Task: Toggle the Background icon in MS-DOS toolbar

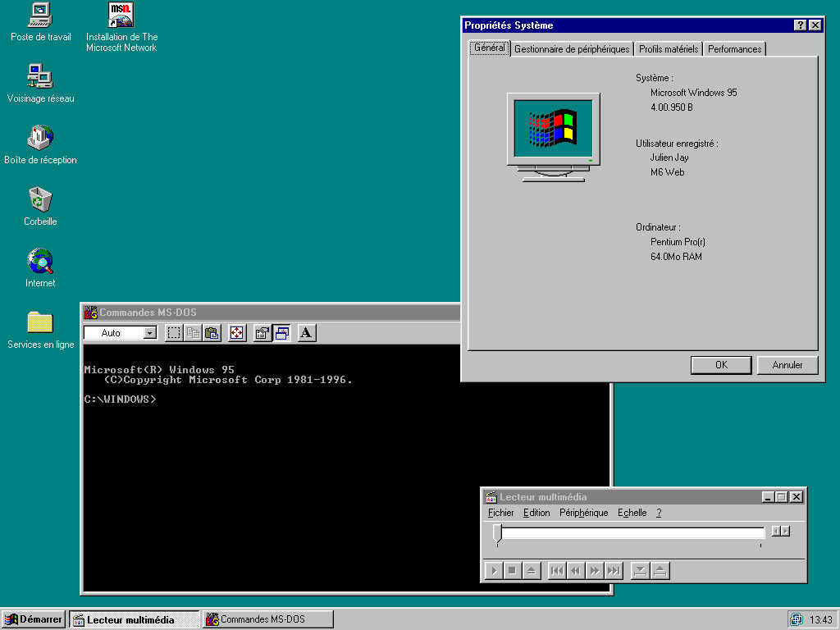Action: pyautogui.click(x=281, y=333)
